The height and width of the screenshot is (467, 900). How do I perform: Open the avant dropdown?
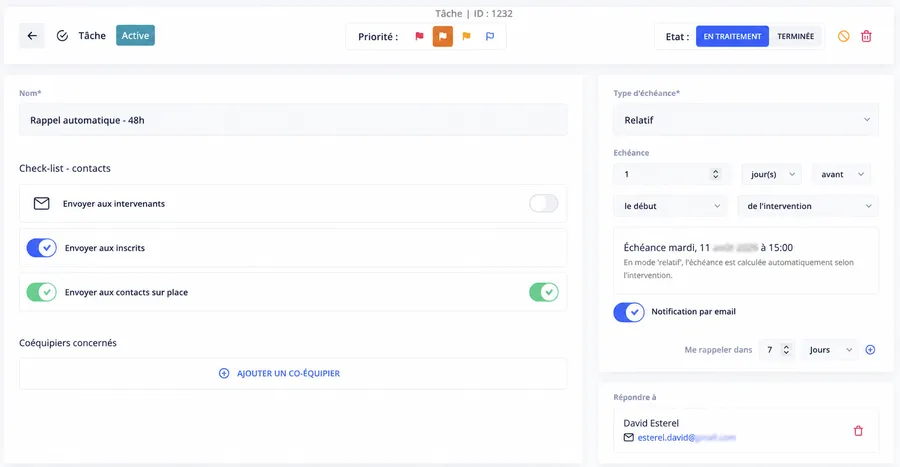coord(841,174)
